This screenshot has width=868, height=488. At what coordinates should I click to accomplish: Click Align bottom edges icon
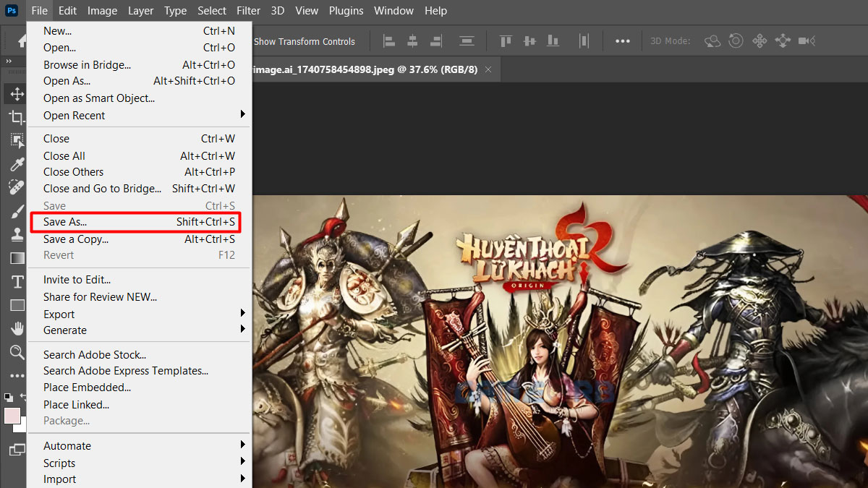pos(553,41)
